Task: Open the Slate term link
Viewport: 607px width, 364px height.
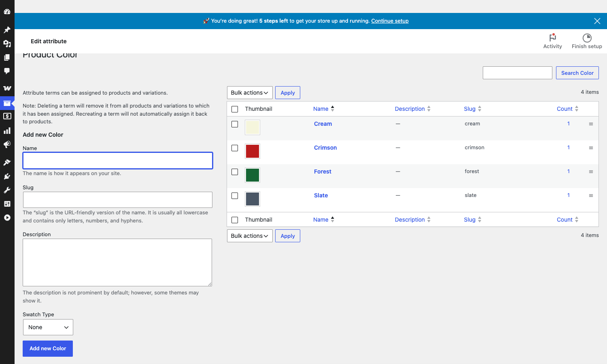Action: [321, 195]
